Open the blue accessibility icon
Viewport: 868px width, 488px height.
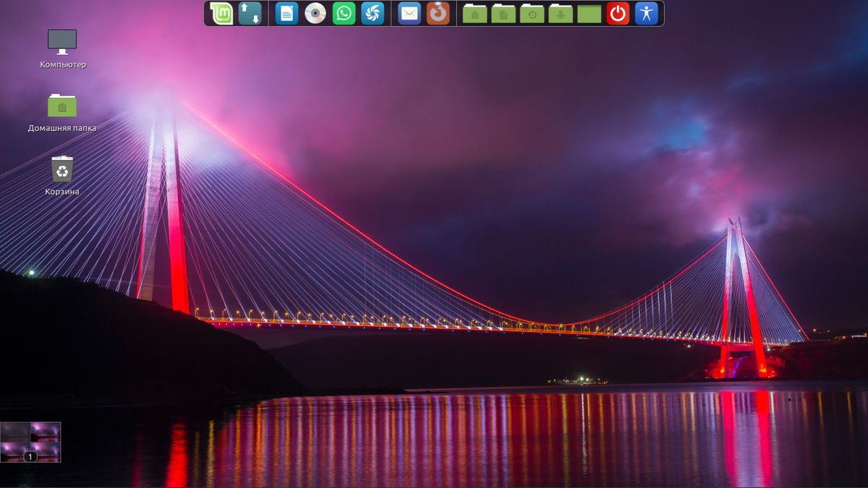pos(647,13)
